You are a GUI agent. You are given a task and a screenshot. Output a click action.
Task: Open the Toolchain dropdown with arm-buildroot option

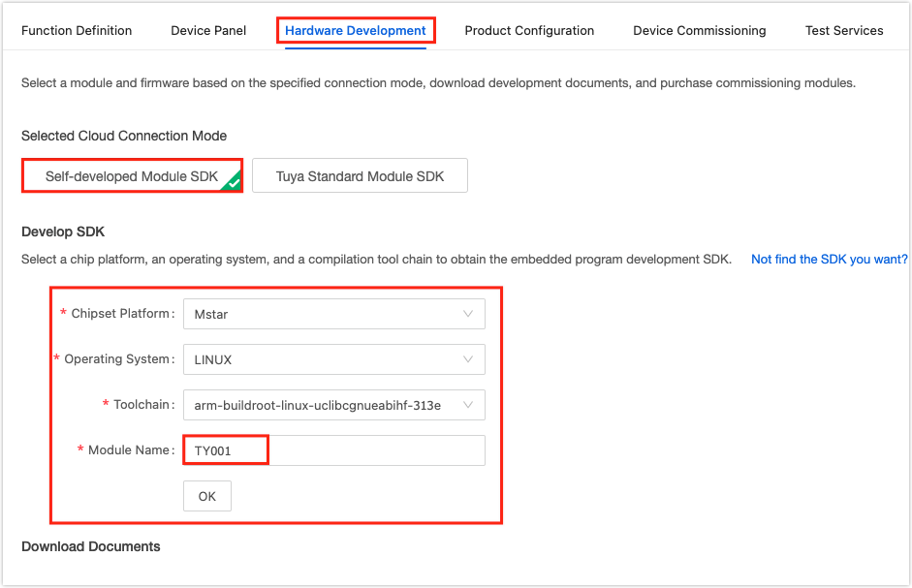tap(333, 405)
